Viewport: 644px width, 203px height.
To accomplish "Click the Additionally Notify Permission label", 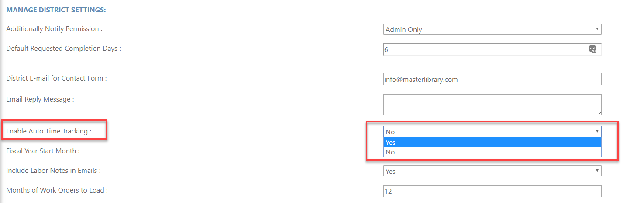I will (x=54, y=28).
